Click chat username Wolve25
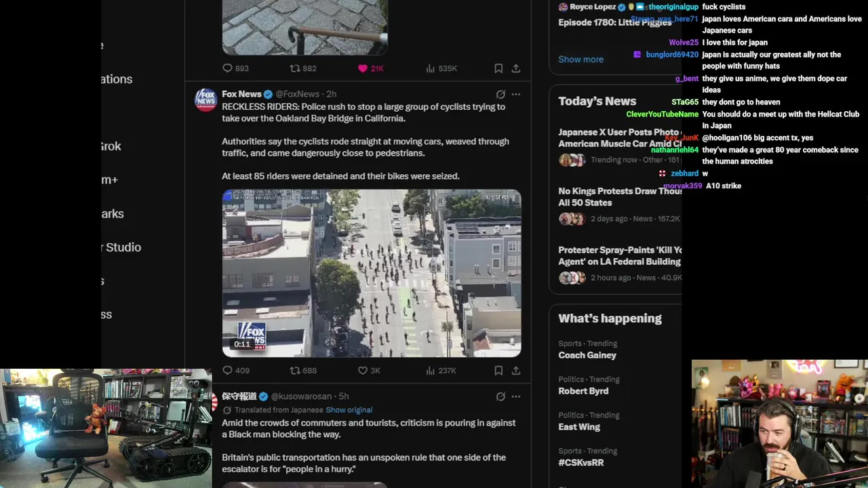The height and width of the screenshot is (488, 868). pyautogui.click(x=684, y=43)
